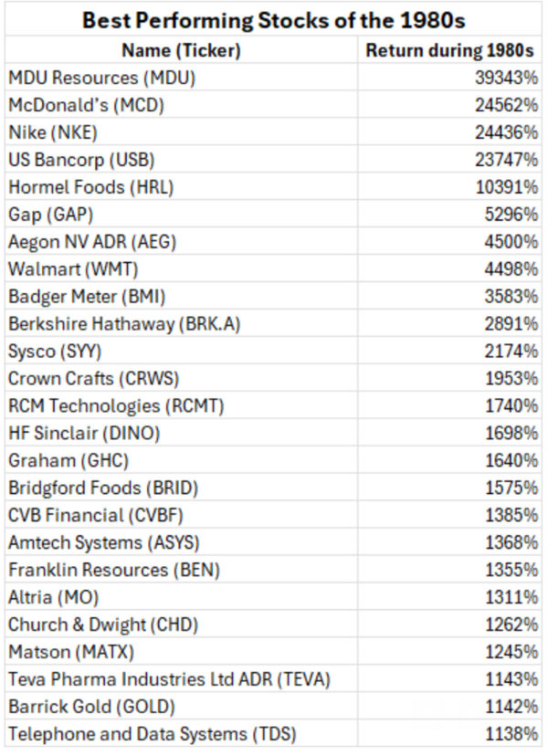Select the McDonald's (MCD) name cell
The width and height of the screenshot is (548, 756).
pos(86,105)
